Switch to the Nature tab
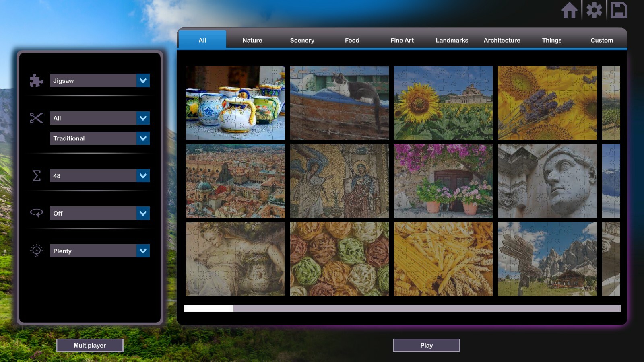Screen dimensions: 644x362 click(252, 40)
